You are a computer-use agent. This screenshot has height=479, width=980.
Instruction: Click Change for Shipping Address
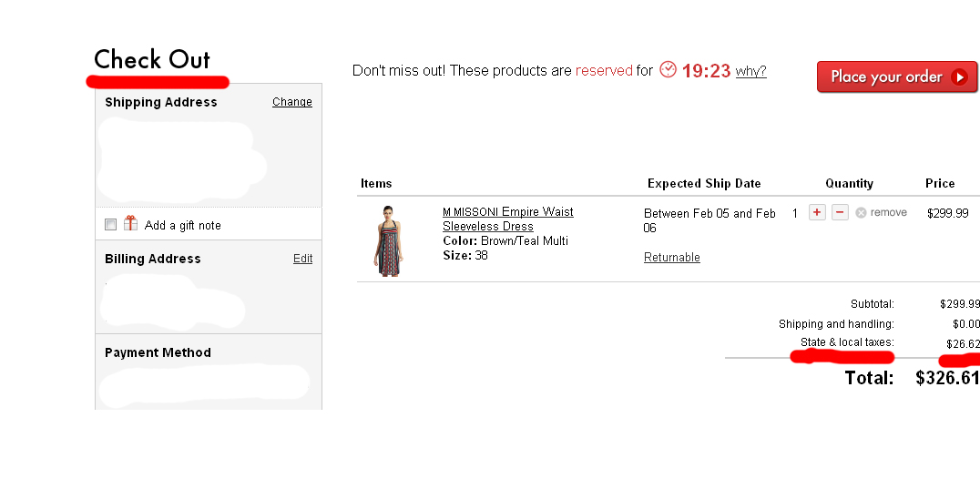[x=291, y=102]
